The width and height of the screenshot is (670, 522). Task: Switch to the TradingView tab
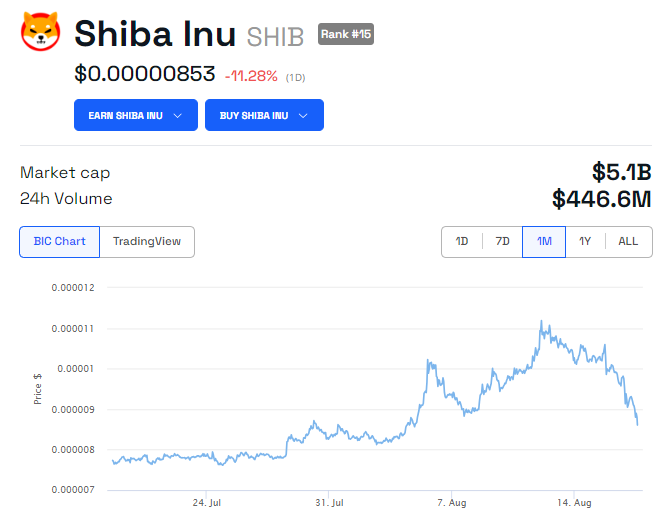tap(147, 241)
